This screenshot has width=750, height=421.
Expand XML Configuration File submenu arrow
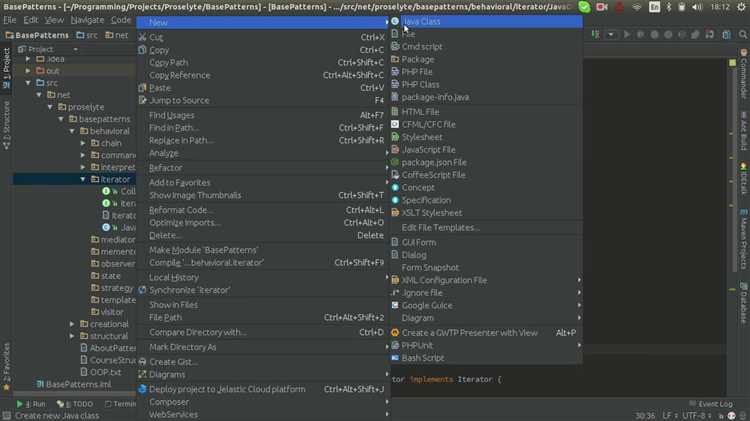pos(579,280)
